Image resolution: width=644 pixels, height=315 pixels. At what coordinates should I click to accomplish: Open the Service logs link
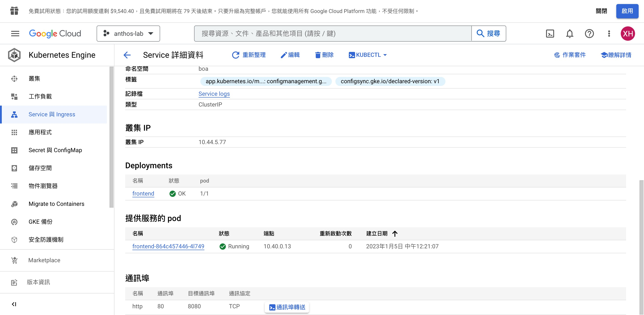[214, 94]
